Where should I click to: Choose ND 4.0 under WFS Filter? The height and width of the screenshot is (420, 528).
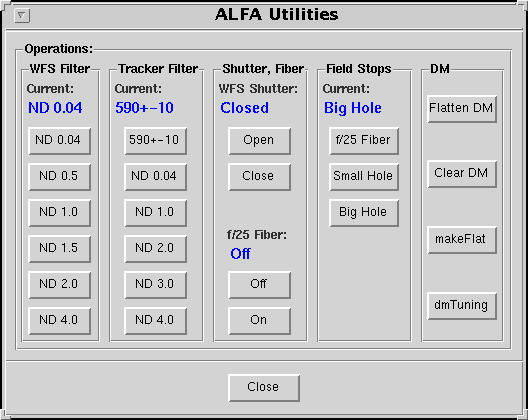[59, 321]
